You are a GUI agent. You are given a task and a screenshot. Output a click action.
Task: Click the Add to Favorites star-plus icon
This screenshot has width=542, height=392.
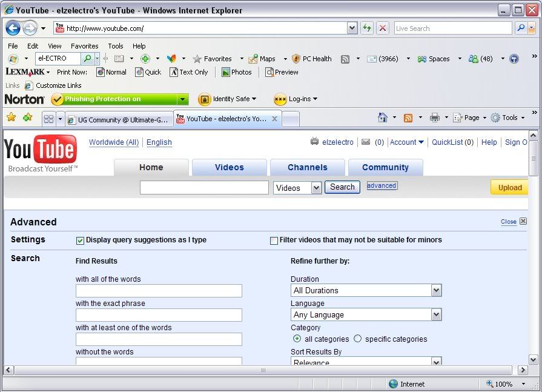tap(27, 117)
